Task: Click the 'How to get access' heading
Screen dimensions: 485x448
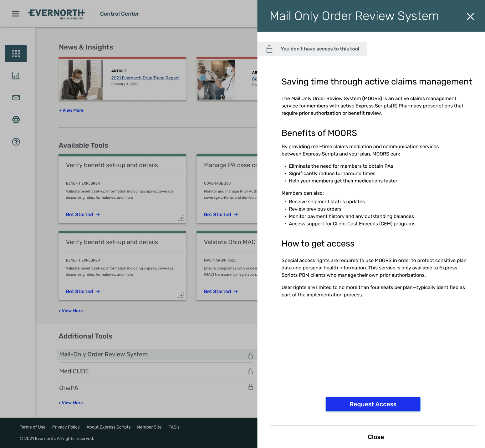Action: click(318, 244)
